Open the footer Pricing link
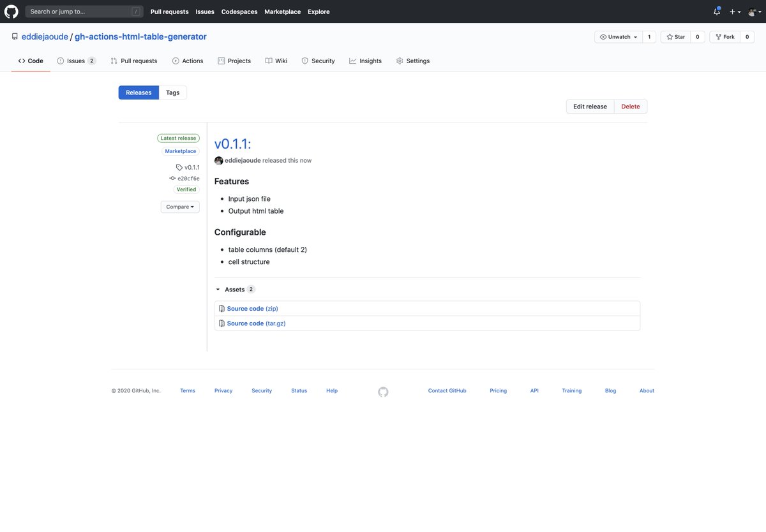The height and width of the screenshot is (532, 766). click(499, 391)
